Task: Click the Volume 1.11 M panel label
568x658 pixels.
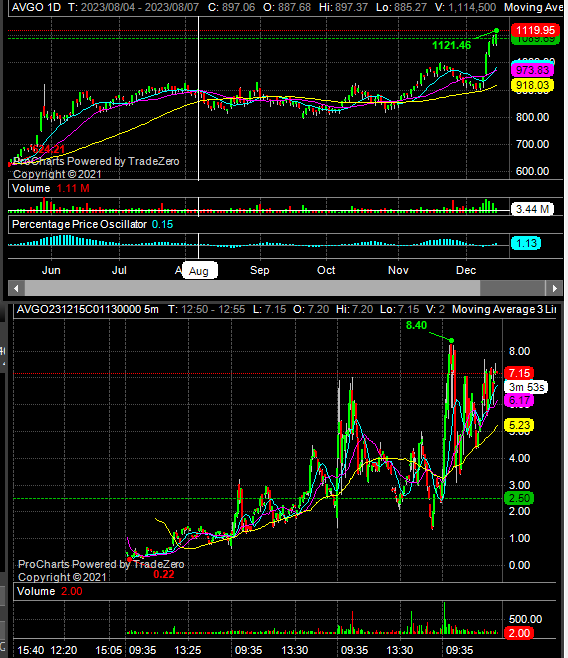Action: tap(51, 188)
